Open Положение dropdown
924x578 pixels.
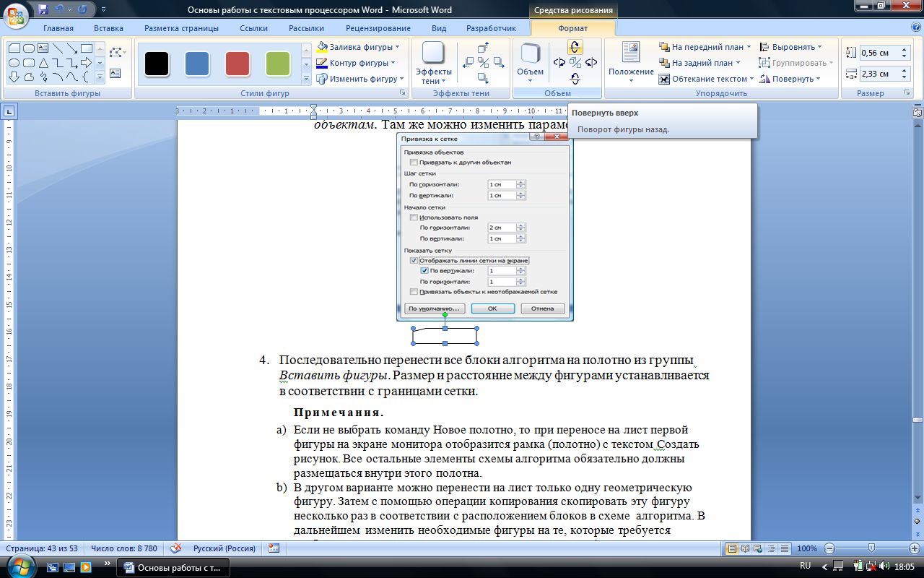tap(631, 62)
